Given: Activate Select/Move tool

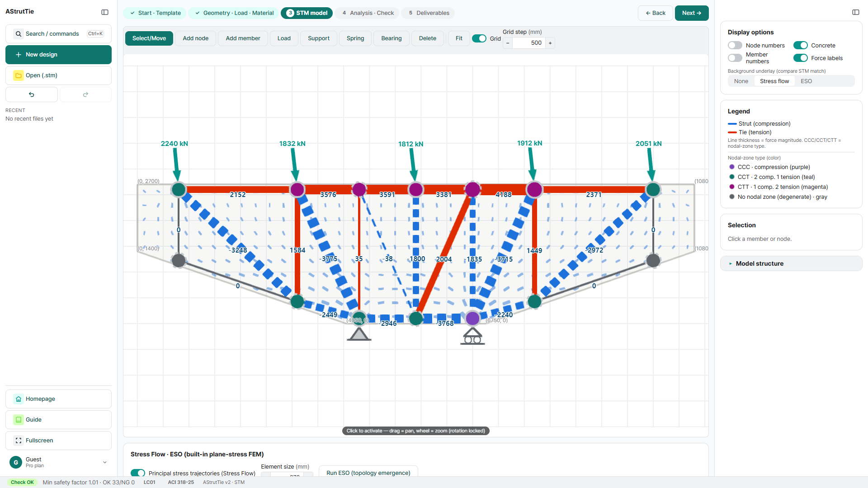Looking at the screenshot, I should pos(149,38).
